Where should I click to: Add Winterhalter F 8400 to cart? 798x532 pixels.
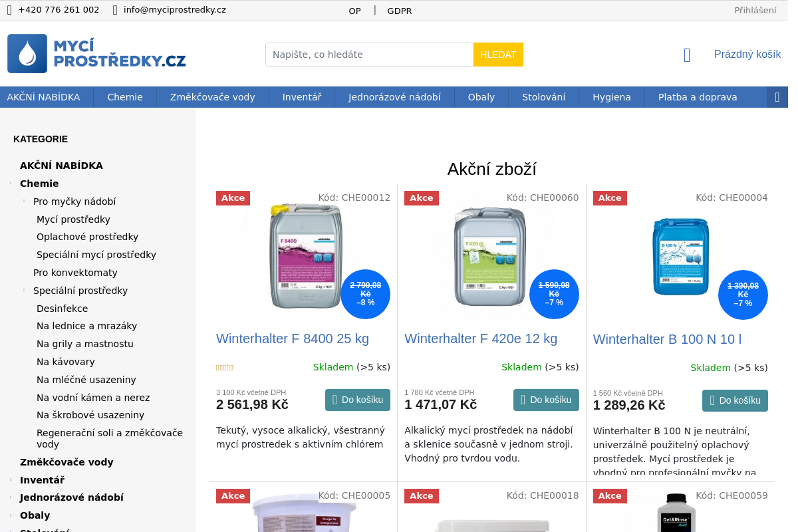click(358, 400)
